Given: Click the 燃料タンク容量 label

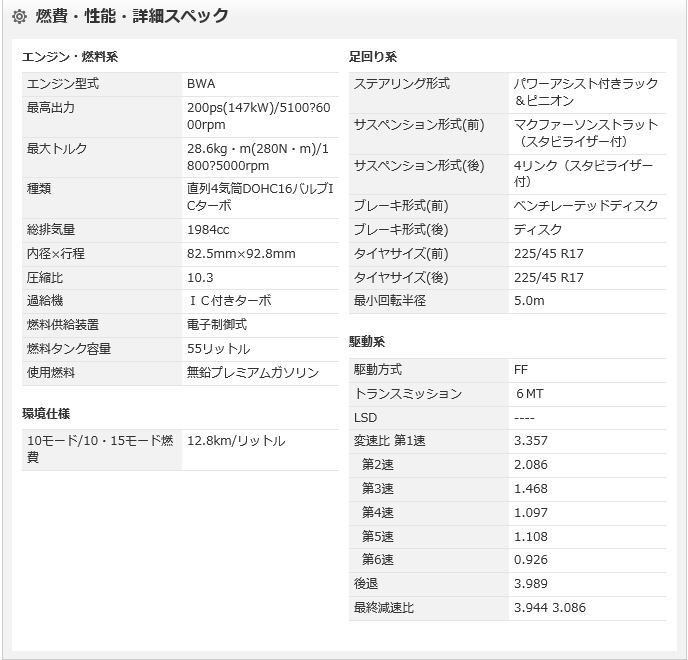Looking at the screenshot, I should 69,349.
